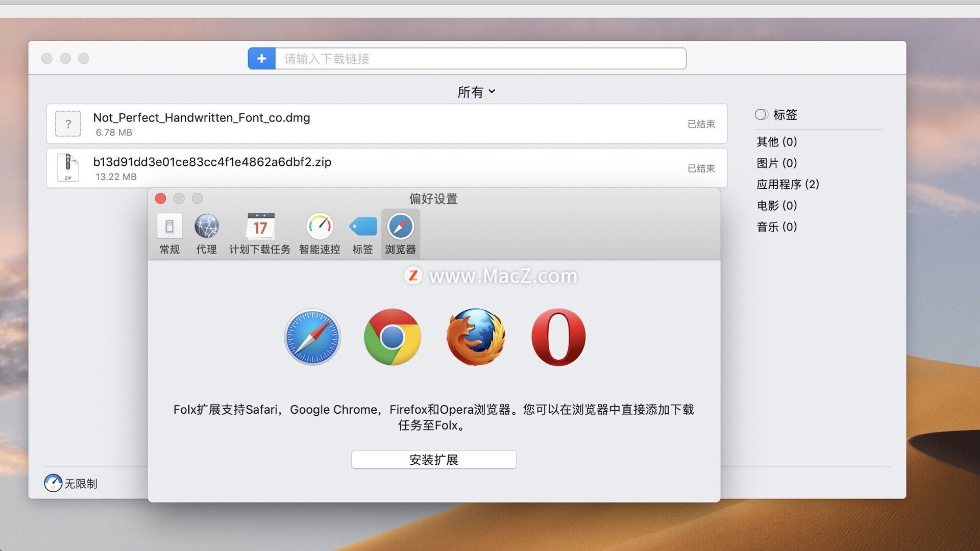This screenshot has width=980, height=551.
Task: Select the 应用程序 (2) tag
Action: 788,184
